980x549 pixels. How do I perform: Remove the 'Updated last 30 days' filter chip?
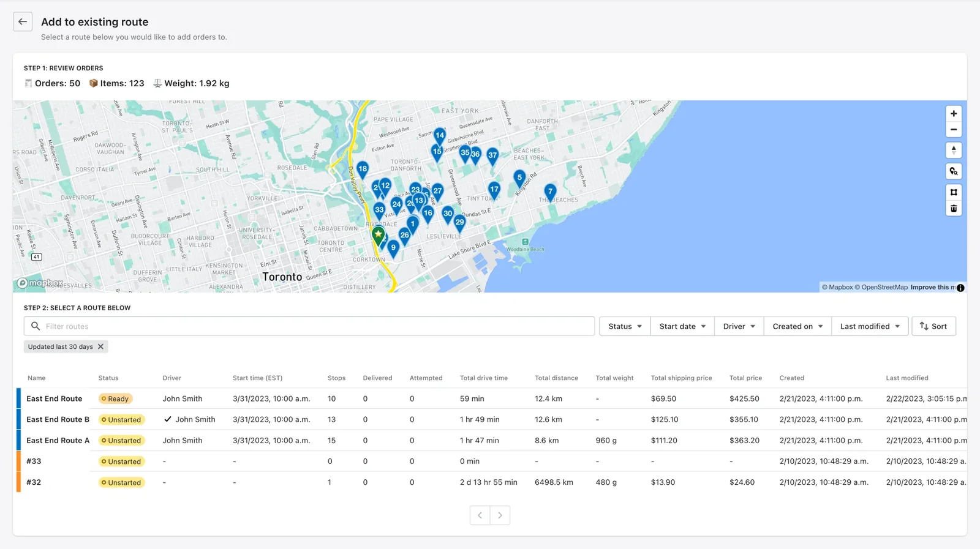coord(101,346)
